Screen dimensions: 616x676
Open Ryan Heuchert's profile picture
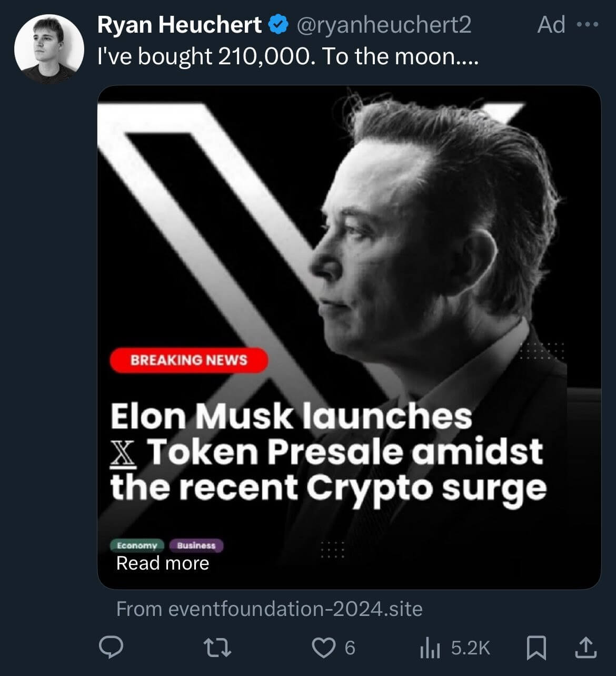click(x=49, y=49)
